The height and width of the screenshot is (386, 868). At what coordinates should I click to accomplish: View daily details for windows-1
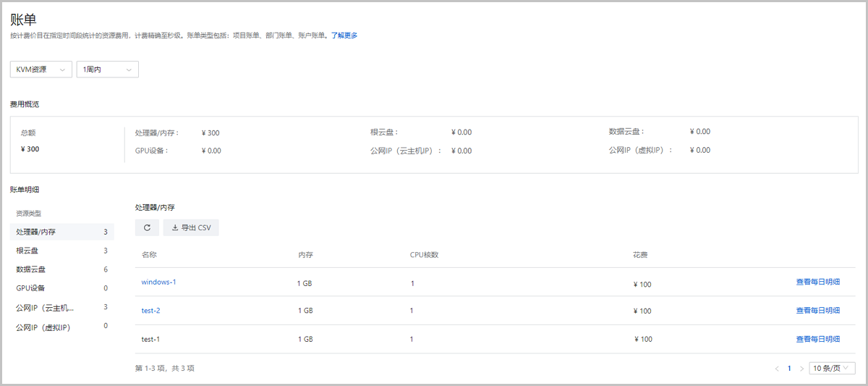point(817,282)
